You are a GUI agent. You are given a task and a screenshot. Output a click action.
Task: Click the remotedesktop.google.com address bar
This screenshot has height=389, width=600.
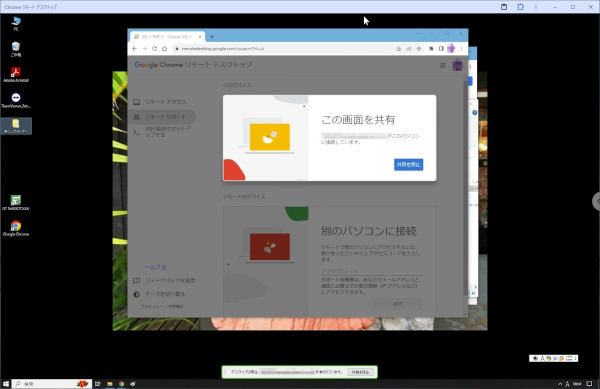(283, 49)
